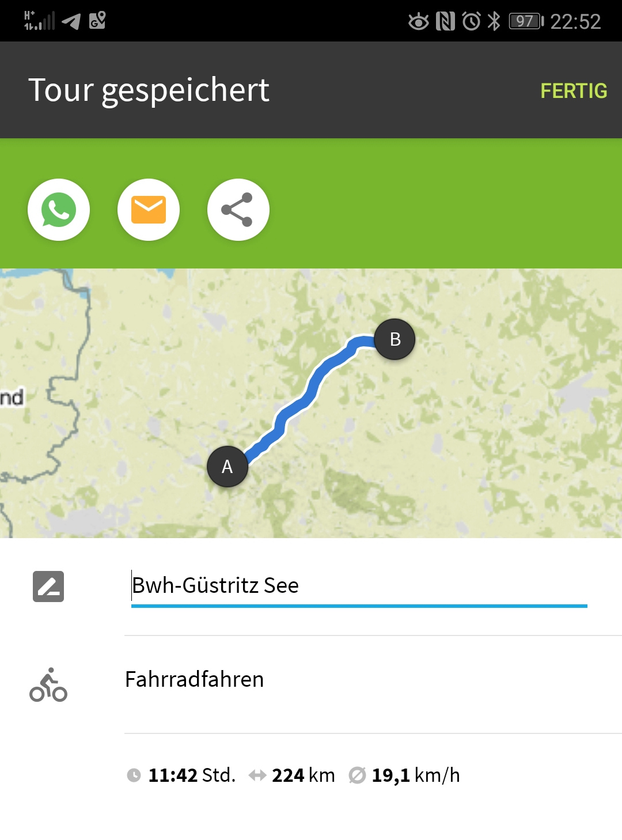Tap the 224 km distance value
The width and height of the screenshot is (622, 840).
[304, 775]
